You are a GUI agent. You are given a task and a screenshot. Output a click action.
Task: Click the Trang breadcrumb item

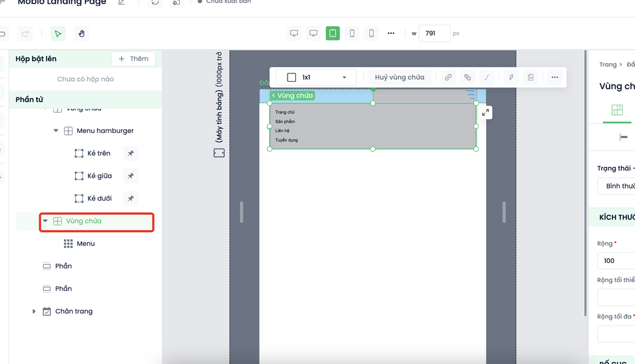(x=607, y=65)
